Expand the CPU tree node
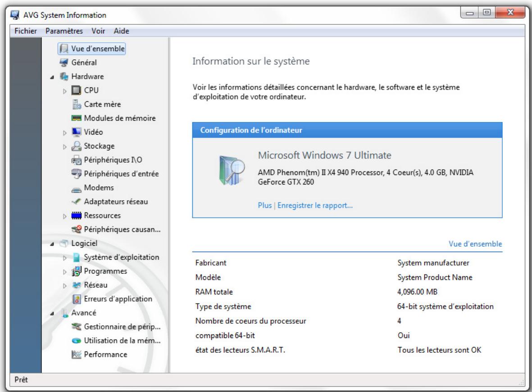Screen dimensions: 532x392 coord(64,91)
